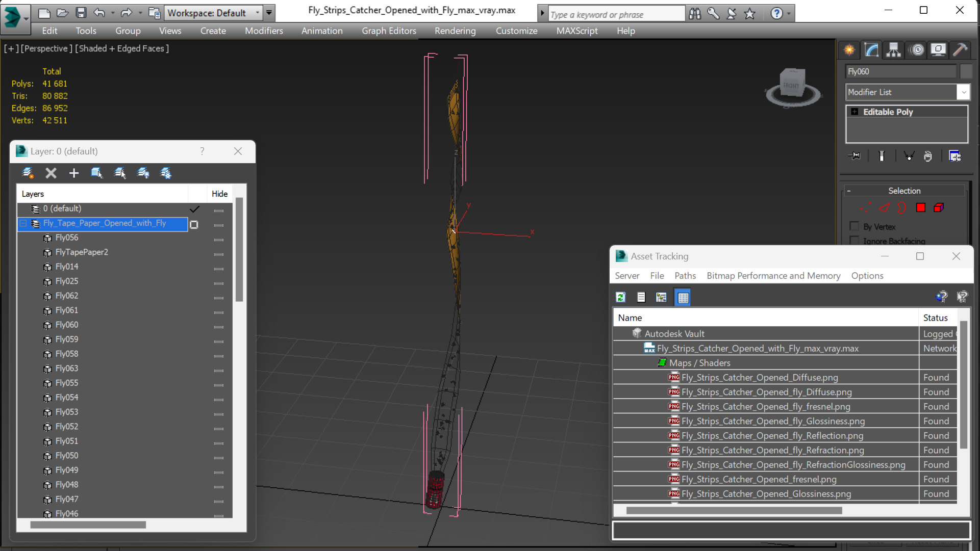This screenshot has height=551, width=980.
Task: Select Fly060 in the layer list
Action: pos(67,325)
